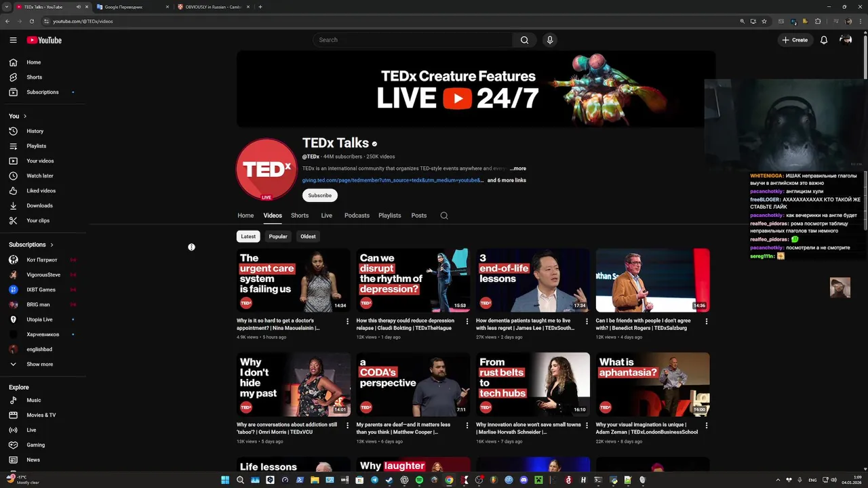
Task: Open options for depression relapse video
Action: coord(467,321)
